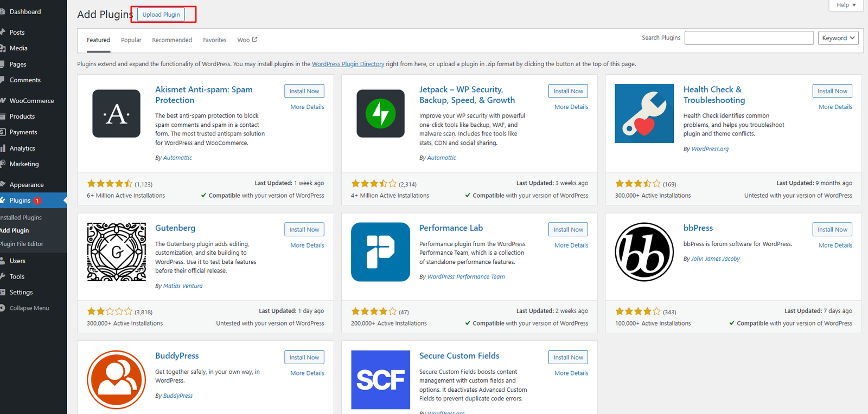Open Plugin File Editor submenu item
868x414 pixels.
tap(22, 244)
